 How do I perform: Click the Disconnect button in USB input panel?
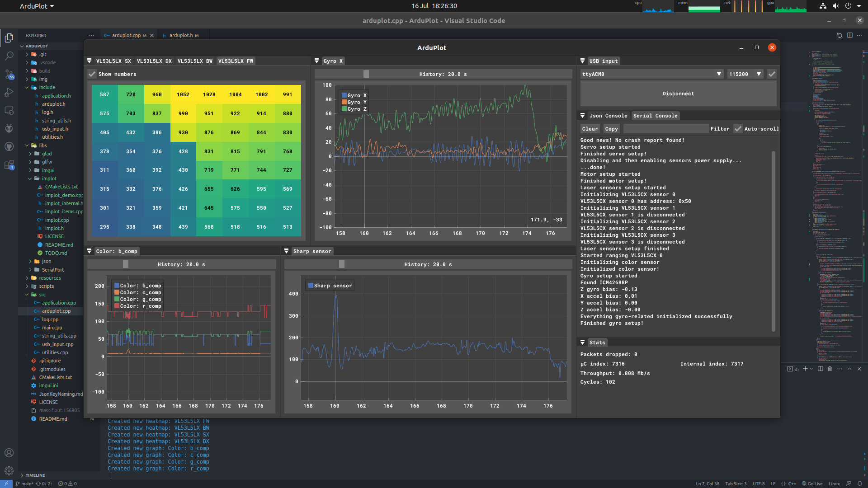(x=679, y=93)
